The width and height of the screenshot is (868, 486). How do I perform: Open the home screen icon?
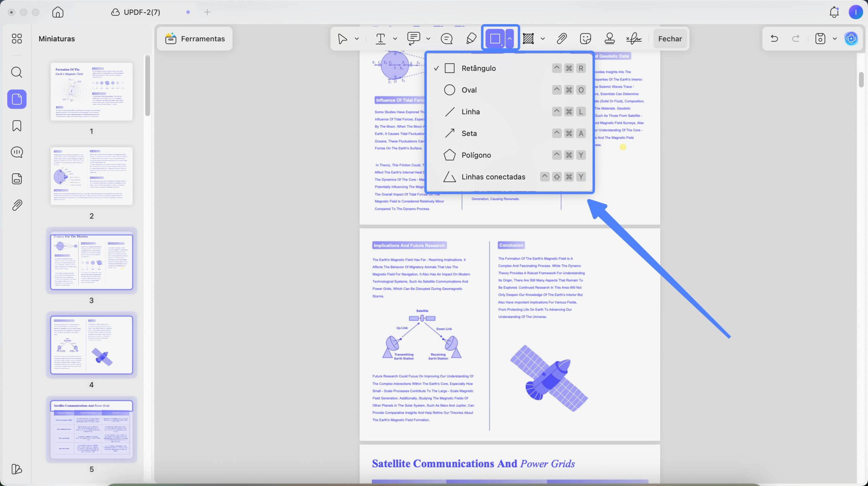58,12
